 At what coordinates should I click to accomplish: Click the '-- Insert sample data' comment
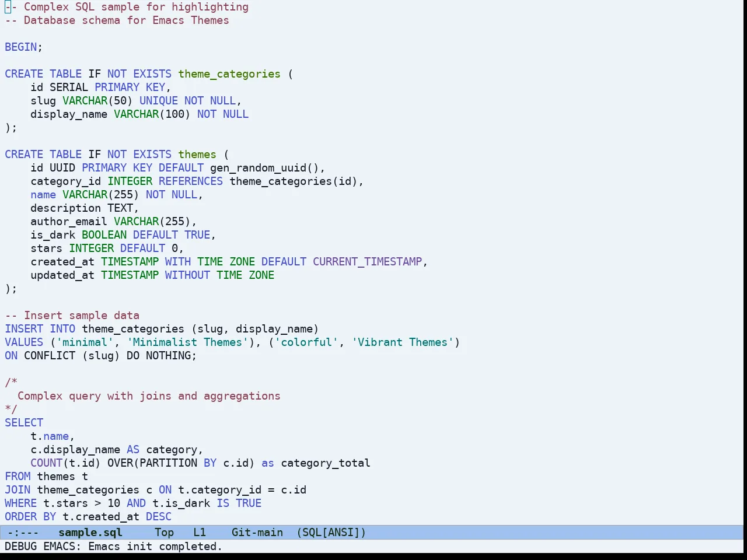72,315
